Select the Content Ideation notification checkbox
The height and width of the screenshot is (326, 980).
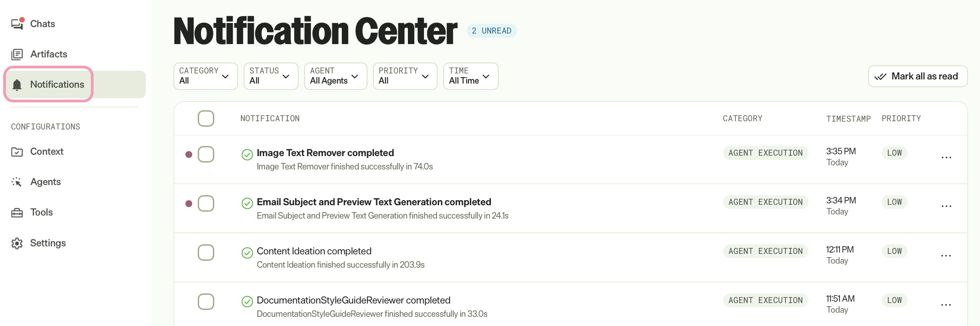[x=206, y=253]
